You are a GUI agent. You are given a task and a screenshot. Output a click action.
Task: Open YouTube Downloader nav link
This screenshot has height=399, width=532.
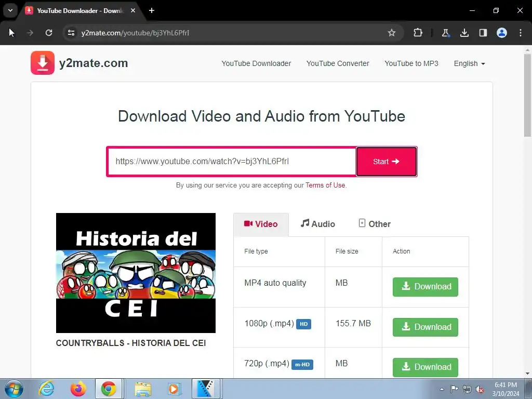pyautogui.click(x=256, y=63)
